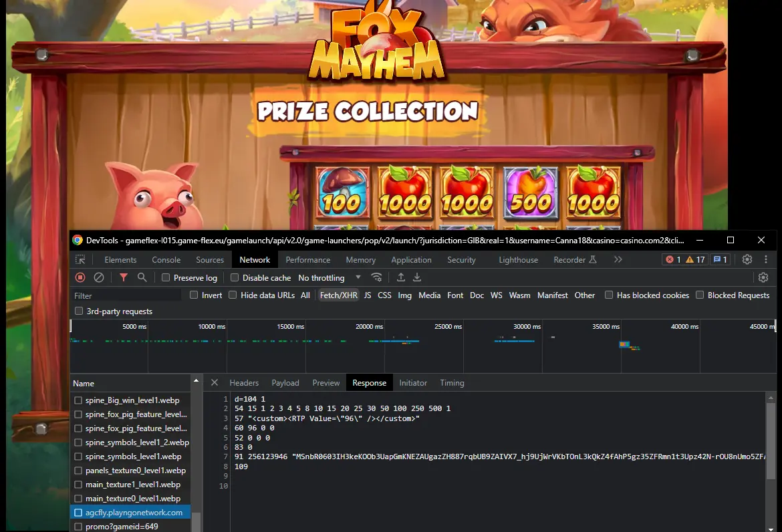Filter requests by Media type
The image size is (782, 532).
[429, 295]
